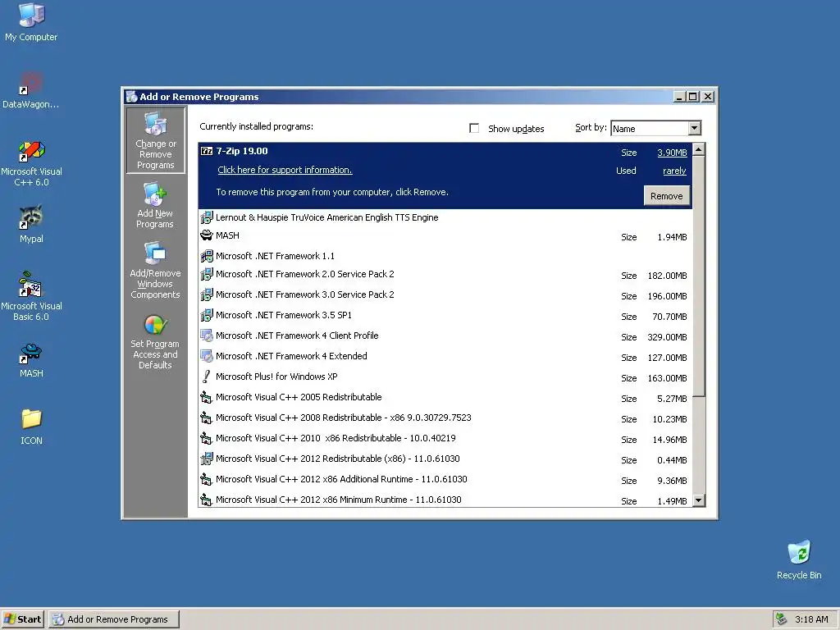This screenshot has width=840, height=630.
Task: Click the 'rarely' usage link
Action: point(674,171)
